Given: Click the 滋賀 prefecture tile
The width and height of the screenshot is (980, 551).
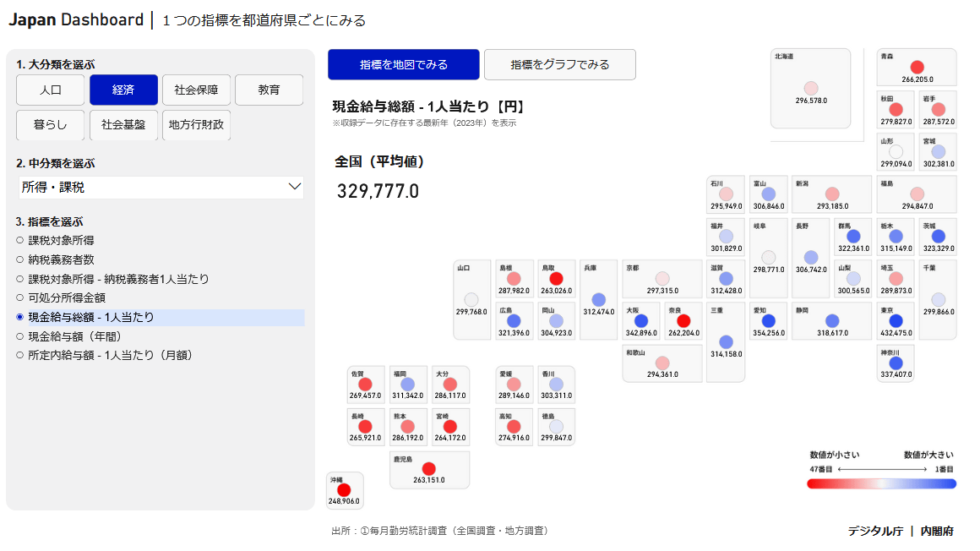Looking at the screenshot, I should [726, 279].
